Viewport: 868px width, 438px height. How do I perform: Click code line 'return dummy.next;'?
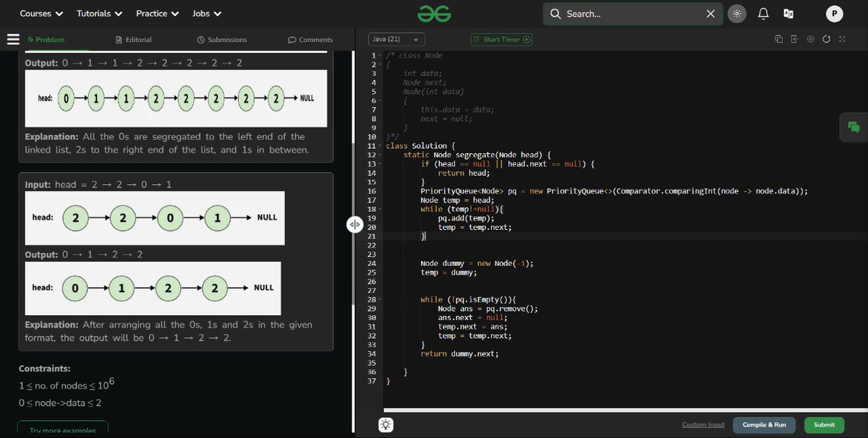click(460, 354)
